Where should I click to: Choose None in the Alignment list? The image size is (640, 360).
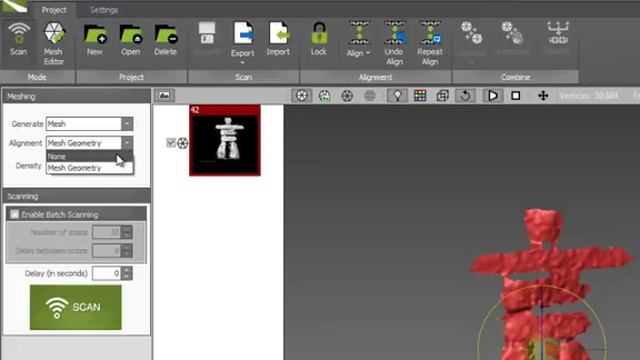click(89, 156)
